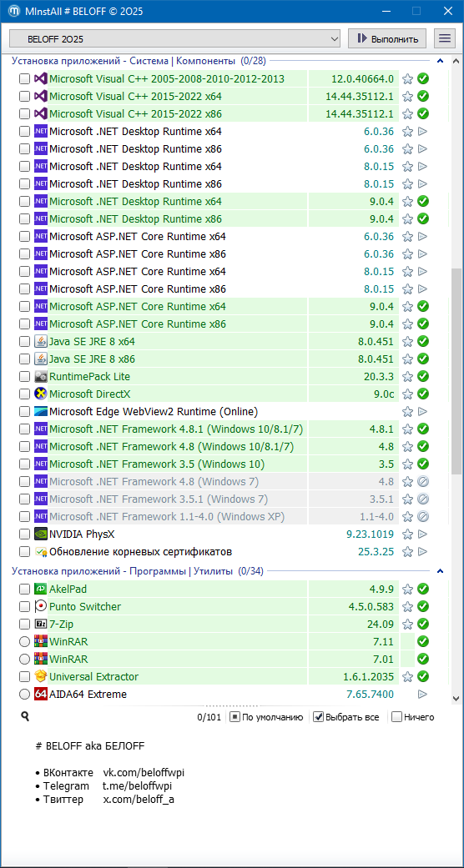Click star icon for .NET Framework 1.1-4.0 (Windows XP)
464x868 pixels.
click(x=407, y=517)
